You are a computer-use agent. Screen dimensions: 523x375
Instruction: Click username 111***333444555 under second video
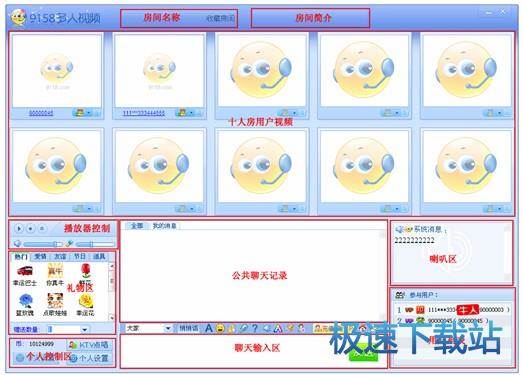[144, 113]
